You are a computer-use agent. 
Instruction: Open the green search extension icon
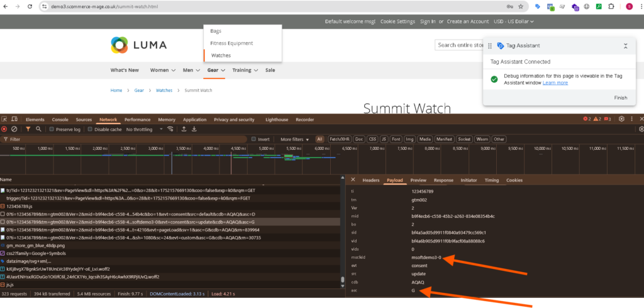599,6
